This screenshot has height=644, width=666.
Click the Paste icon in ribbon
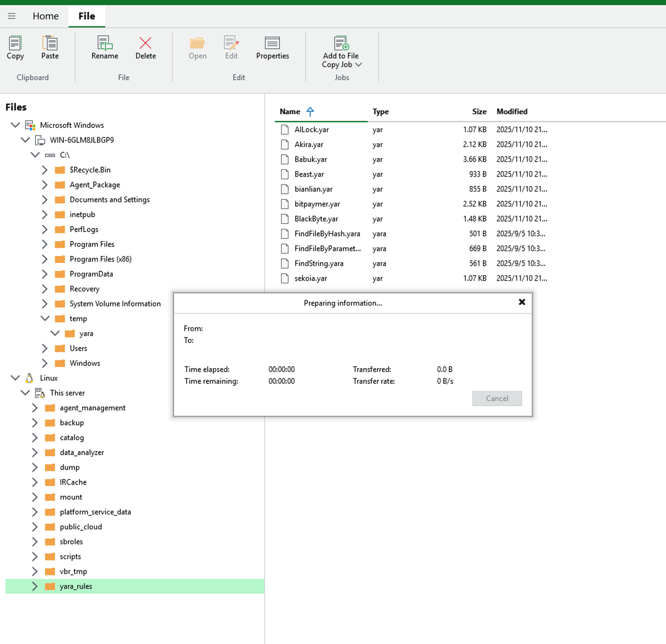coord(50,43)
